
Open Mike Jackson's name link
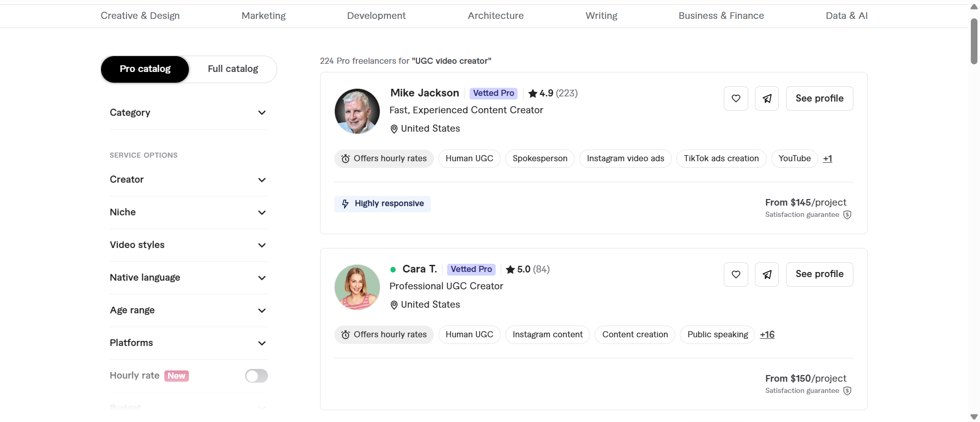click(x=425, y=93)
